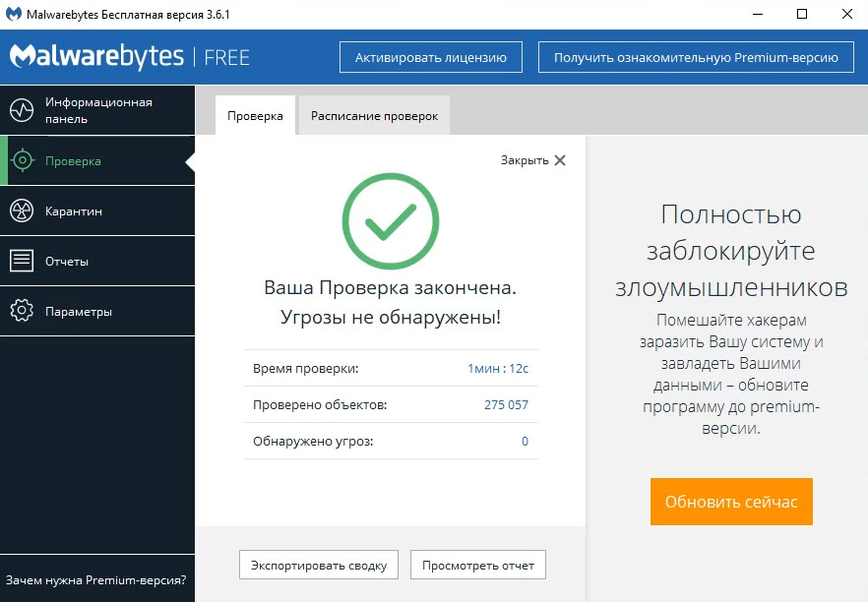Image resolution: width=868 pixels, height=602 pixels.
Task: Close the Malwarebytes window
Action: click(x=847, y=14)
